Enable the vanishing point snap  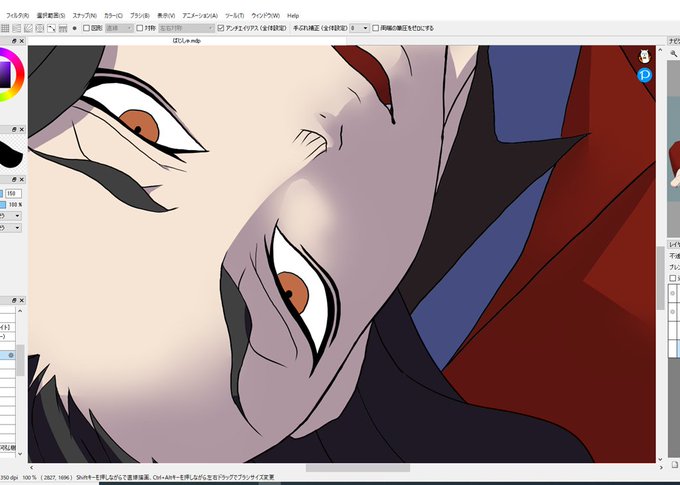[63, 28]
